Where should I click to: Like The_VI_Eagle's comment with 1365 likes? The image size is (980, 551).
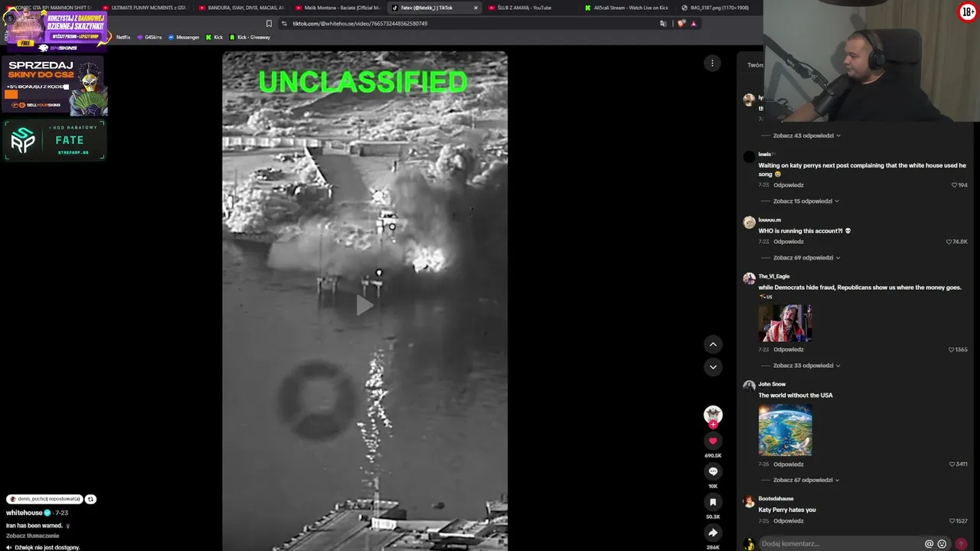click(952, 350)
